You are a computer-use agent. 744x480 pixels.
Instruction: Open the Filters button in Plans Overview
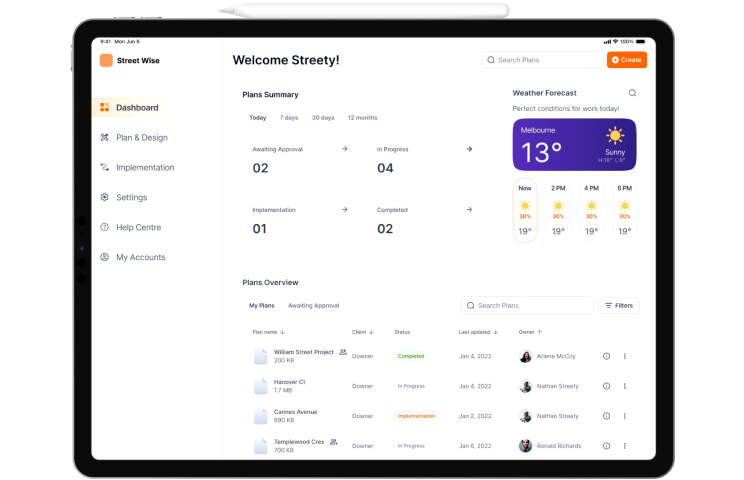(x=618, y=305)
